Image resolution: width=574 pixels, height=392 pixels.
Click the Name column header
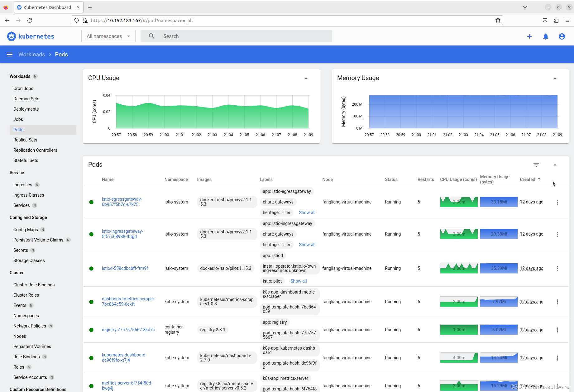(x=108, y=179)
